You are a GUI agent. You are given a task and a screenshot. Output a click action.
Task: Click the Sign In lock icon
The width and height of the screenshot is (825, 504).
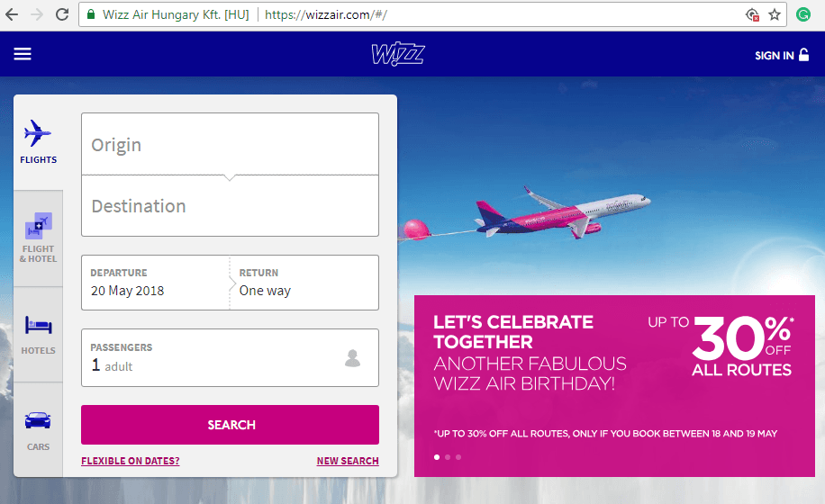(804, 55)
